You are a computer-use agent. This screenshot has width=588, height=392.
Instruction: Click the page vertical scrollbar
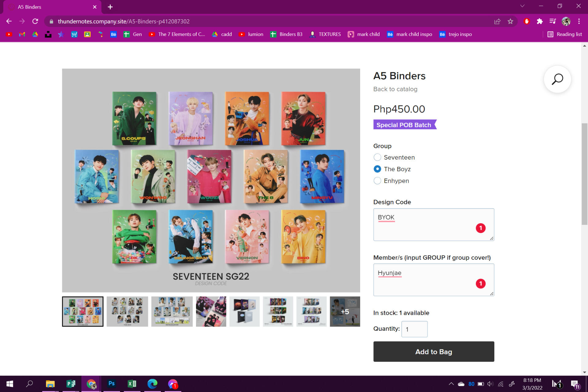click(584, 174)
